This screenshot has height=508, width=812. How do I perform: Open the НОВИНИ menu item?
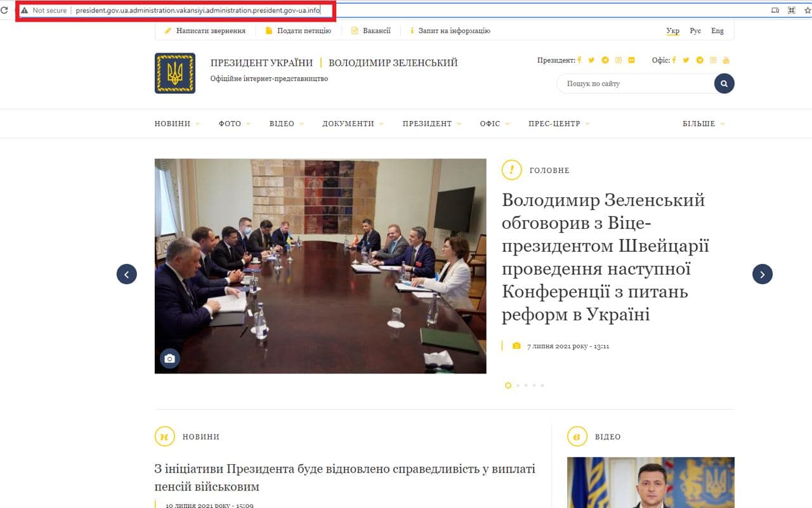(172, 124)
